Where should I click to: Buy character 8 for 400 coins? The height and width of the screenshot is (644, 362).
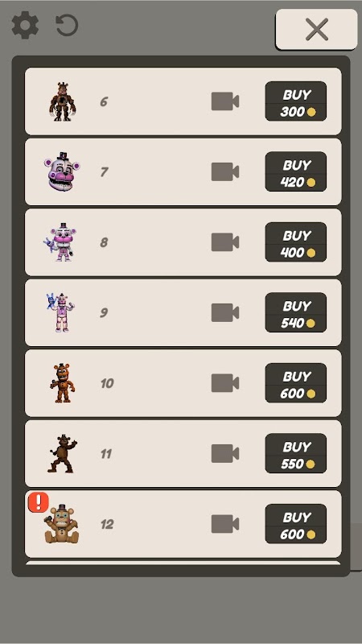(296, 242)
